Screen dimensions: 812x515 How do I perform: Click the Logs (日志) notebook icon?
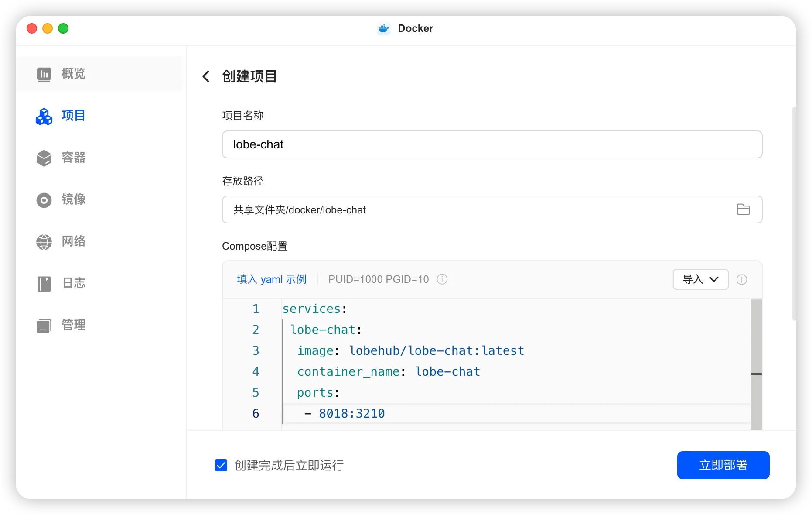tap(44, 284)
